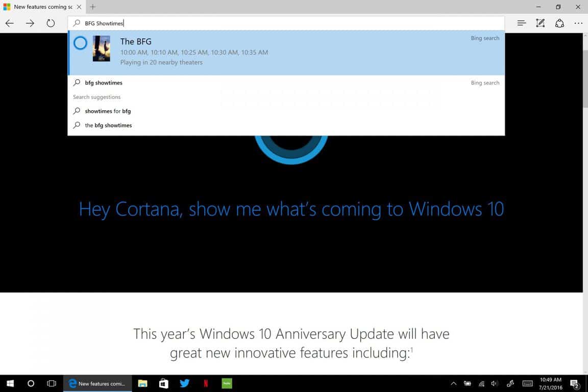Click the notifications bell icon in Edge toolbar

[x=559, y=23]
